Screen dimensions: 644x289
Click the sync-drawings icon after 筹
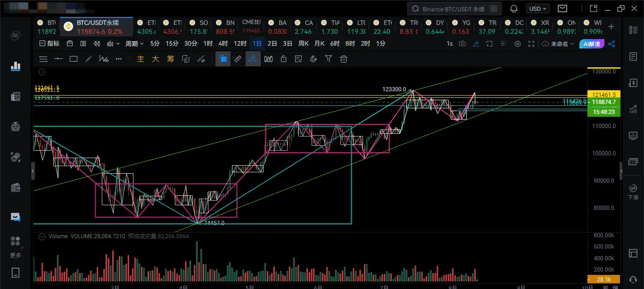tap(186, 59)
